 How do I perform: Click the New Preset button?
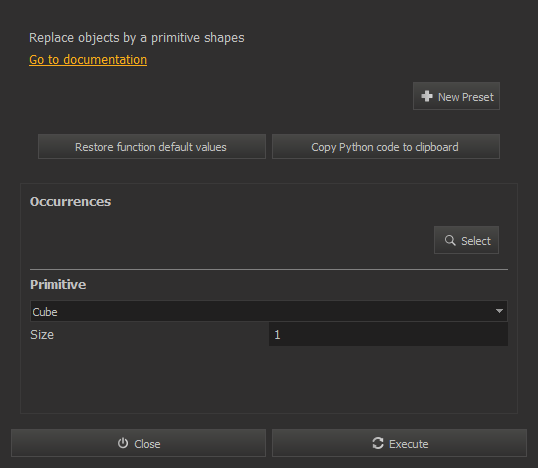(456, 96)
